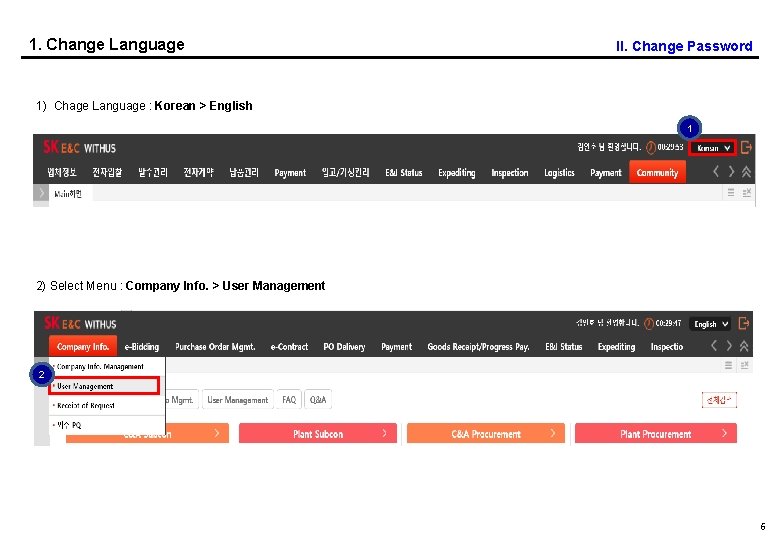Click SK E&C WITHUS logo in English header
Viewport: 780px width, 540px height.
80,323
